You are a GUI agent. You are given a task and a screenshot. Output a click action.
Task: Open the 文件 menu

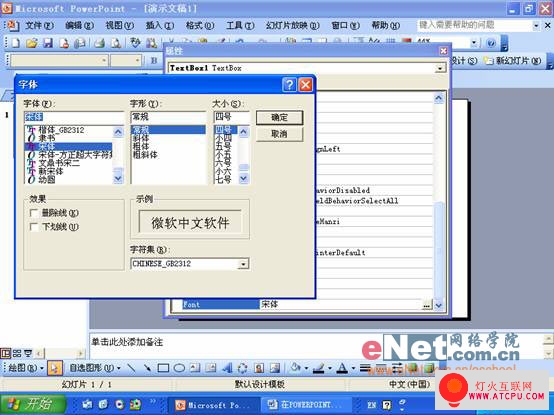40,25
